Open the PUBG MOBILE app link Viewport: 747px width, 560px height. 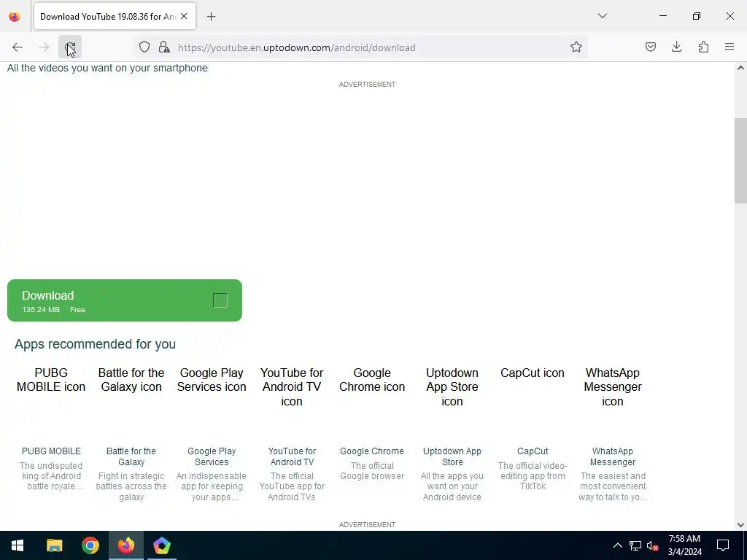(x=51, y=451)
